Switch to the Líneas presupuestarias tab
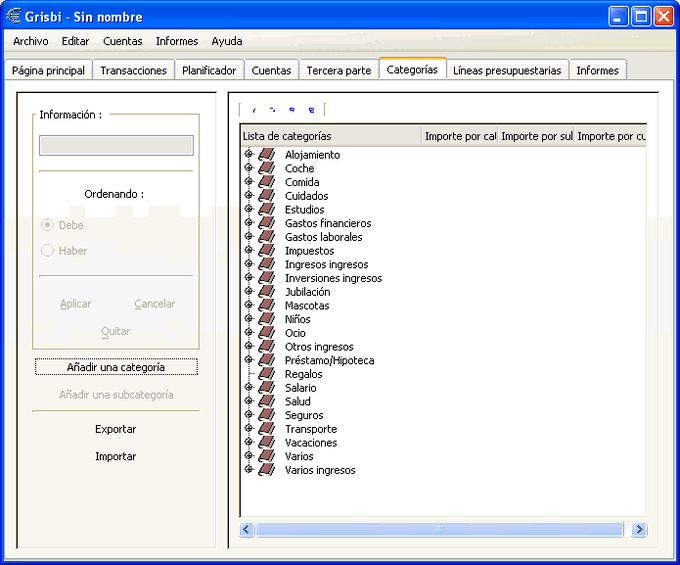Screen dimensions: 680x565 507,70
